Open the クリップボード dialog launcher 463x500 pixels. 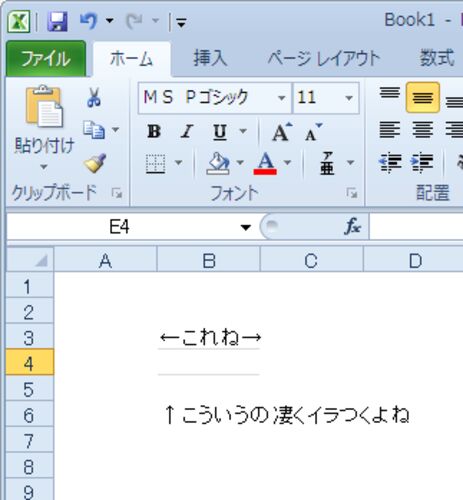click(117, 193)
